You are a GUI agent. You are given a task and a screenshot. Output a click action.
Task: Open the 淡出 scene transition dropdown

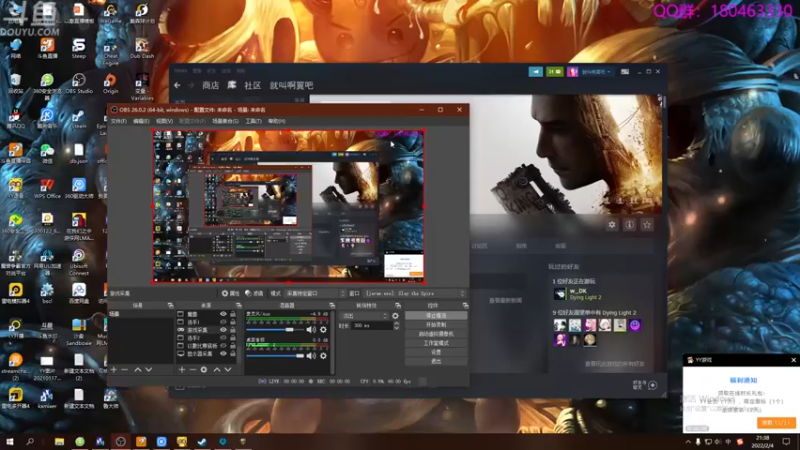coord(364,316)
